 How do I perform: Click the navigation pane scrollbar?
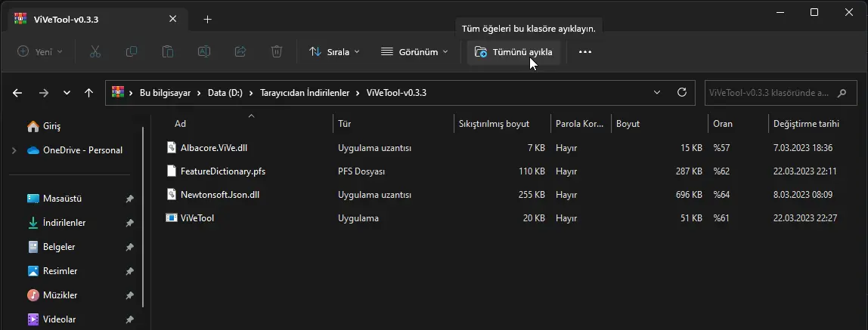143,217
